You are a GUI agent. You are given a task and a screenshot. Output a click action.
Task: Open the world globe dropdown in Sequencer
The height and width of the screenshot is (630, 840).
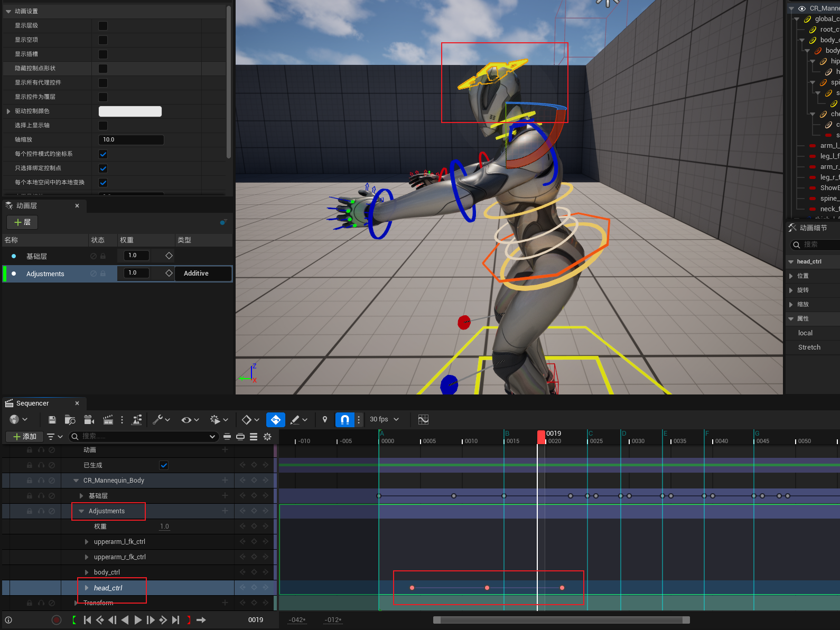point(18,420)
